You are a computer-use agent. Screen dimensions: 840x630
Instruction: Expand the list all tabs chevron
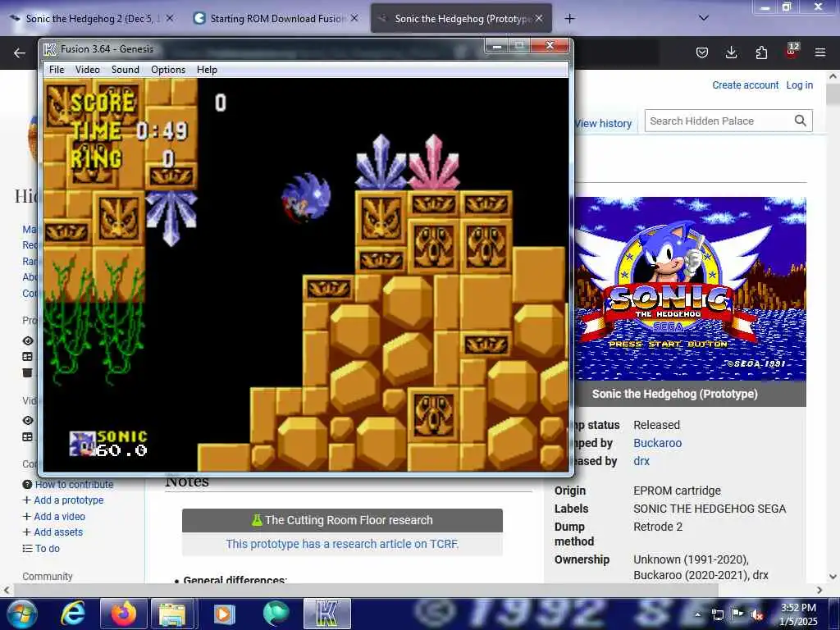coord(704,18)
